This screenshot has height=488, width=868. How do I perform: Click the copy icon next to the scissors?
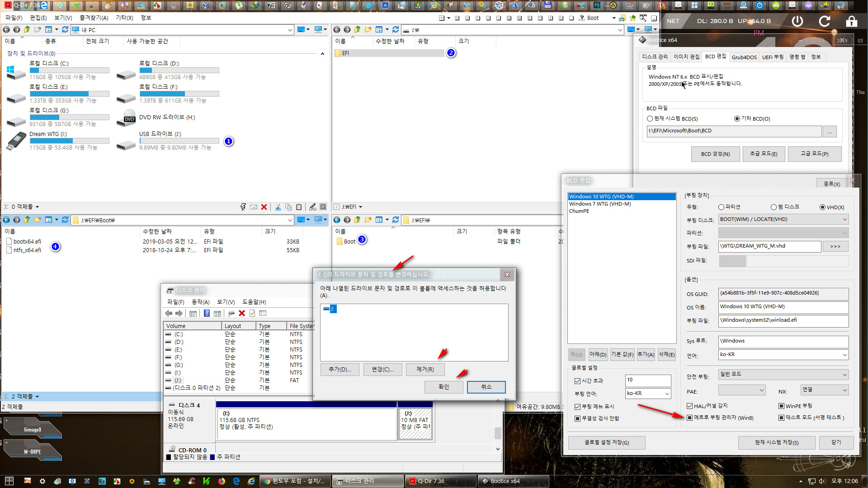(x=288, y=207)
